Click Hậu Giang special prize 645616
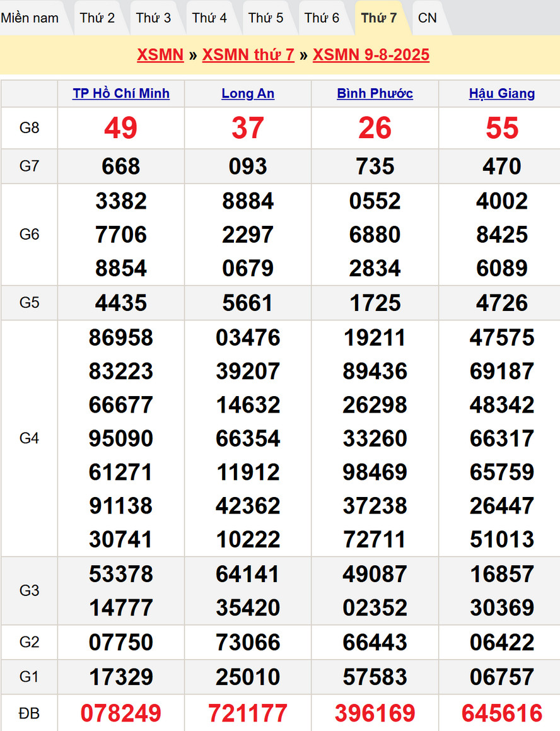This screenshot has height=731, width=560. pos(502,713)
